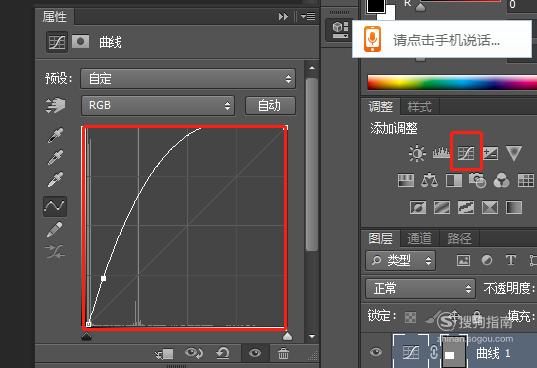Switch to the 通道 tab

click(420, 238)
